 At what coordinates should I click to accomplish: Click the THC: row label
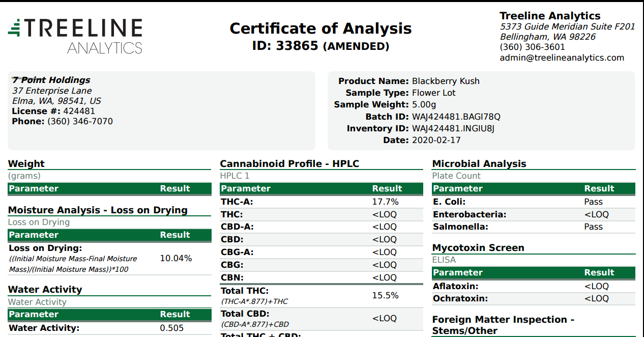pos(232,214)
